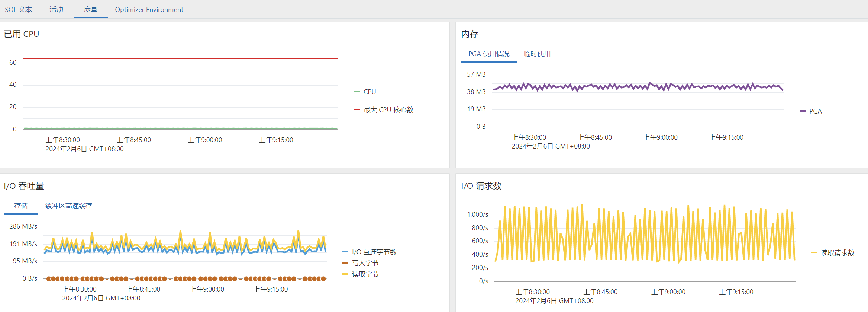Click the blue I/O 互连字节数 legend swatch
The image size is (868, 312).
(x=345, y=252)
